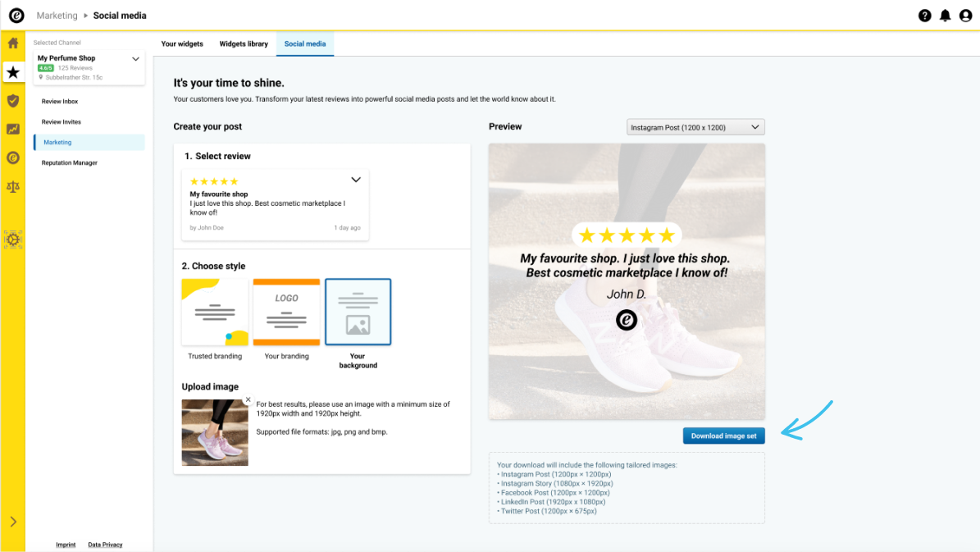The image size is (980, 552).
Task: Open Review Invites in the side menu
Action: (62, 122)
